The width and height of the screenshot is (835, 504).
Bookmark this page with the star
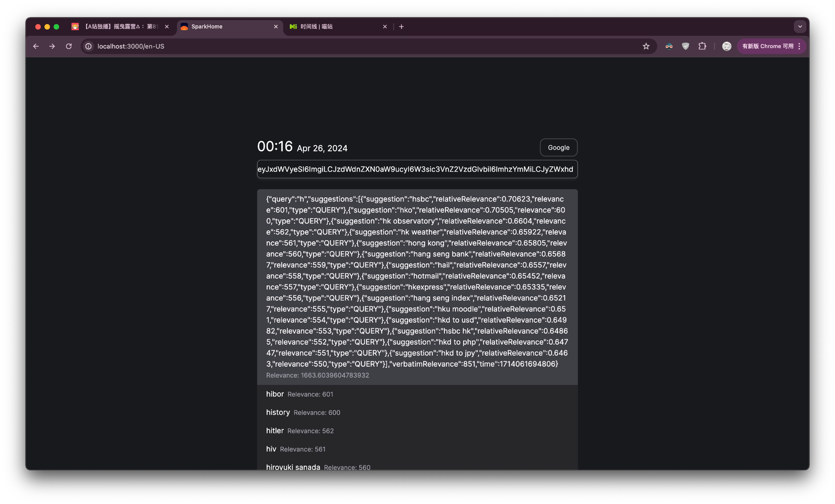tap(646, 46)
